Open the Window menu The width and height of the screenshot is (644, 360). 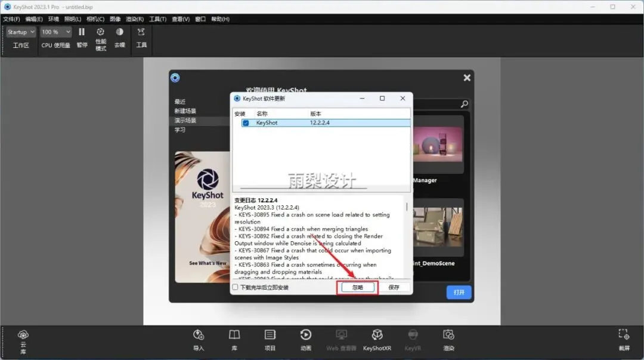(x=200, y=19)
